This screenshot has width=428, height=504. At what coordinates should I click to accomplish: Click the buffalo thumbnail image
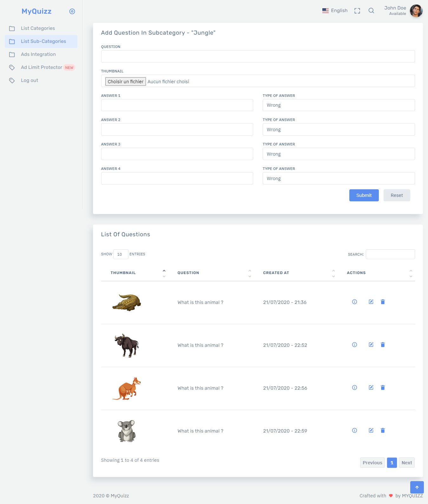tap(127, 346)
